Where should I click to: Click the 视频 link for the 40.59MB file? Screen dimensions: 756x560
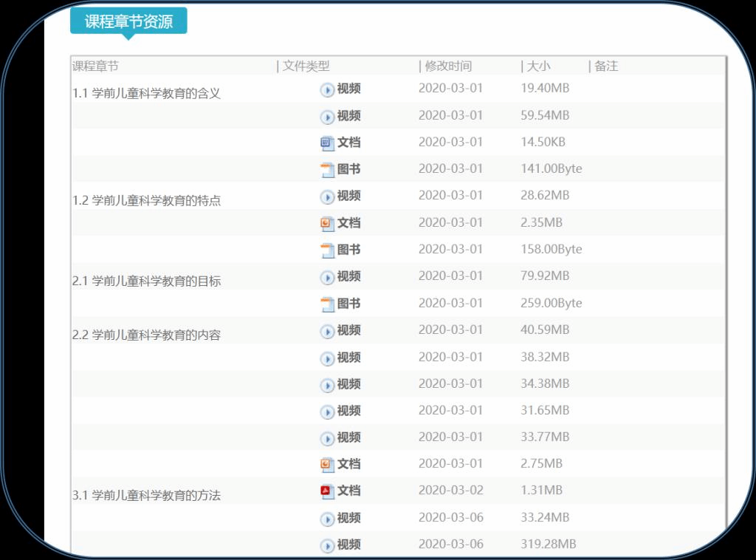pos(348,330)
